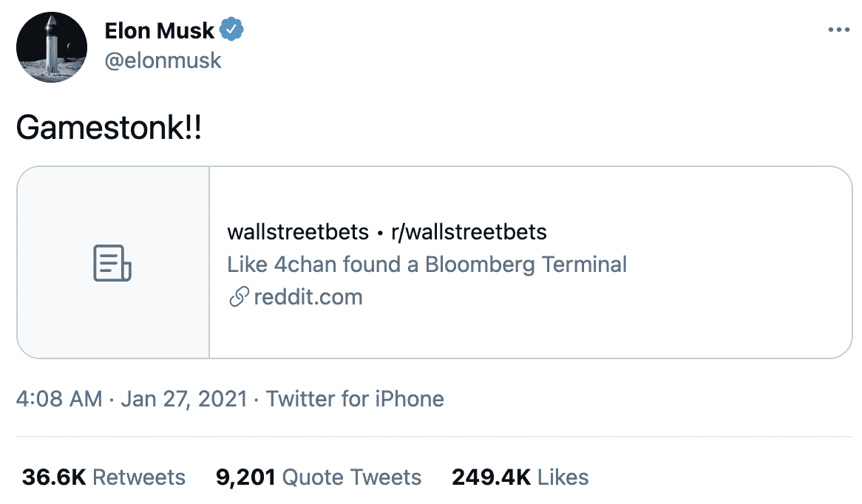Open the three-dot more options menu
Image resolution: width=862 pixels, height=504 pixels.
click(x=838, y=30)
